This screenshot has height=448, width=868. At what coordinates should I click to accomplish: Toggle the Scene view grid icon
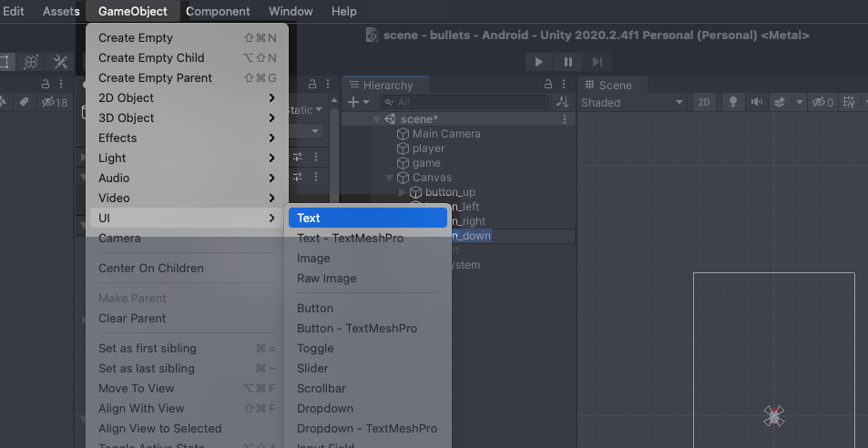point(849,102)
